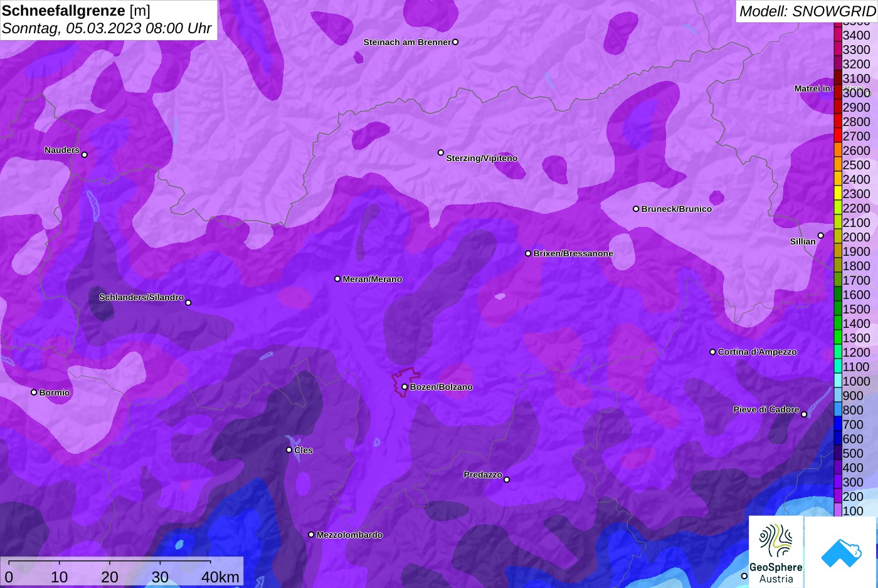Click the Nauders location marker dot

tap(85, 155)
